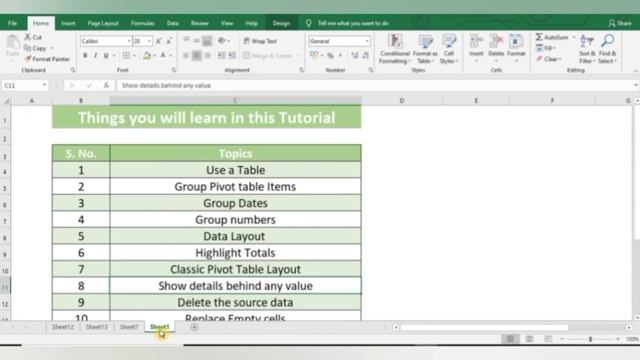
Task: Click the Paste icon
Action: click(13, 46)
